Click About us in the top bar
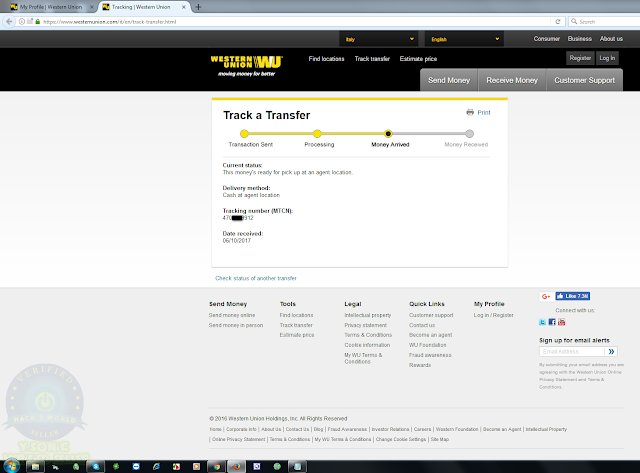640x473 pixels. [x=611, y=39]
